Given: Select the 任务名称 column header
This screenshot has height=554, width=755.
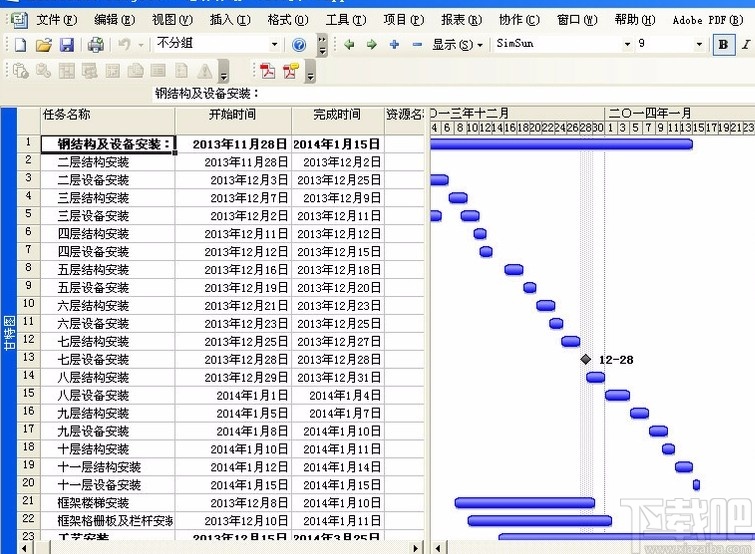Looking at the screenshot, I should pos(107,121).
